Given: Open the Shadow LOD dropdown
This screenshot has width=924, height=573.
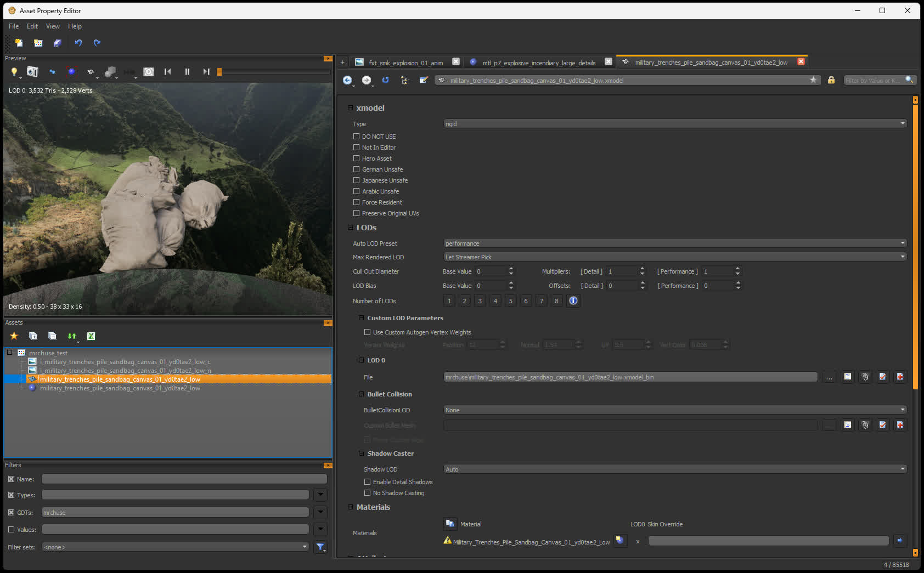Looking at the screenshot, I should (675, 469).
